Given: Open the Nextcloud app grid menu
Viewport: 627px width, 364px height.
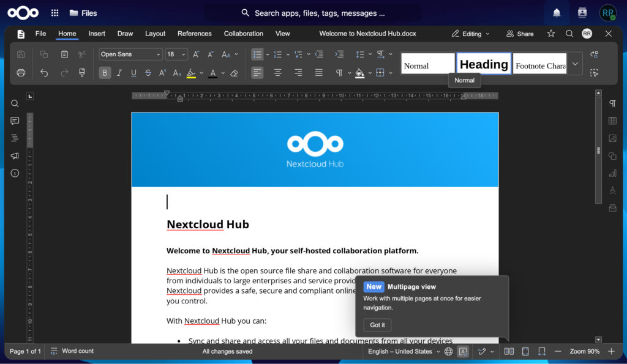Looking at the screenshot, I should tap(54, 13).
